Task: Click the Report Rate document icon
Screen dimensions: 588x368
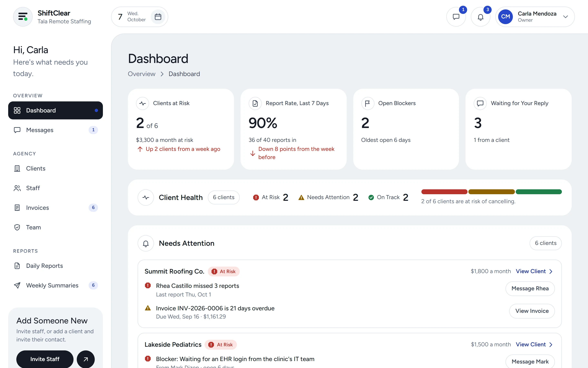Action: 255,103
